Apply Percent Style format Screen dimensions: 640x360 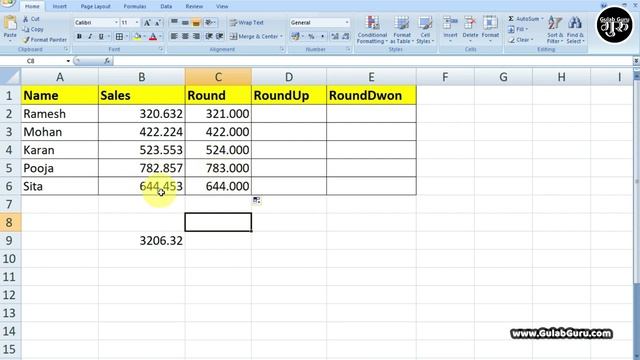pyautogui.click(x=311, y=37)
